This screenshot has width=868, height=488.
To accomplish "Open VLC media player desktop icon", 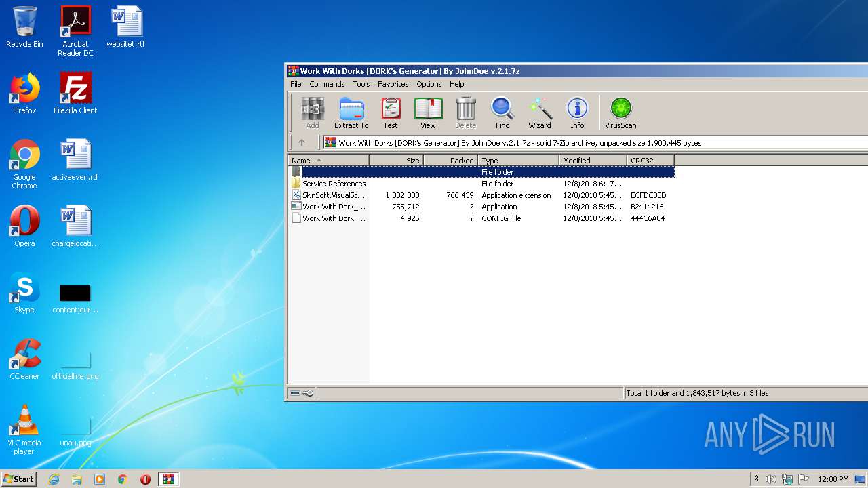I will pyautogui.click(x=24, y=430).
